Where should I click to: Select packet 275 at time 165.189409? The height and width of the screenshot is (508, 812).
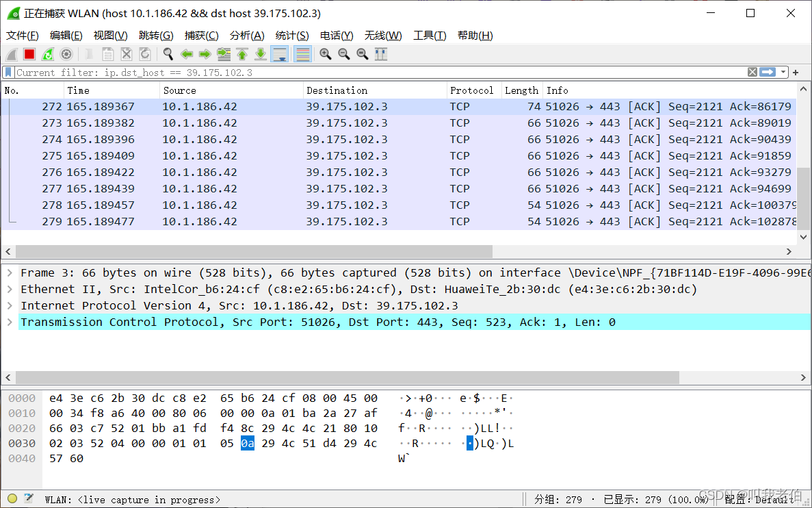pos(400,155)
